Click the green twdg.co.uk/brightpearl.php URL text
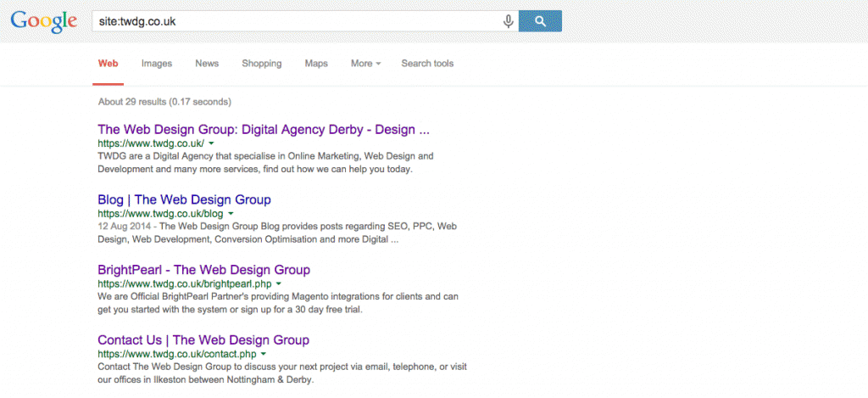The image size is (868, 398). (184, 283)
